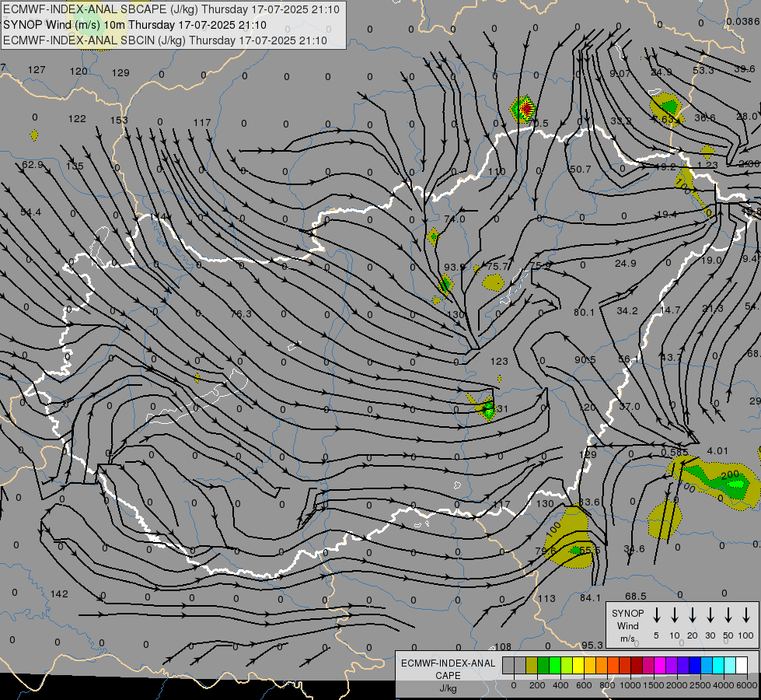Click the map value 68.5
Image resolution: width=761 pixels, height=700 pixels.
coord(636,596)
